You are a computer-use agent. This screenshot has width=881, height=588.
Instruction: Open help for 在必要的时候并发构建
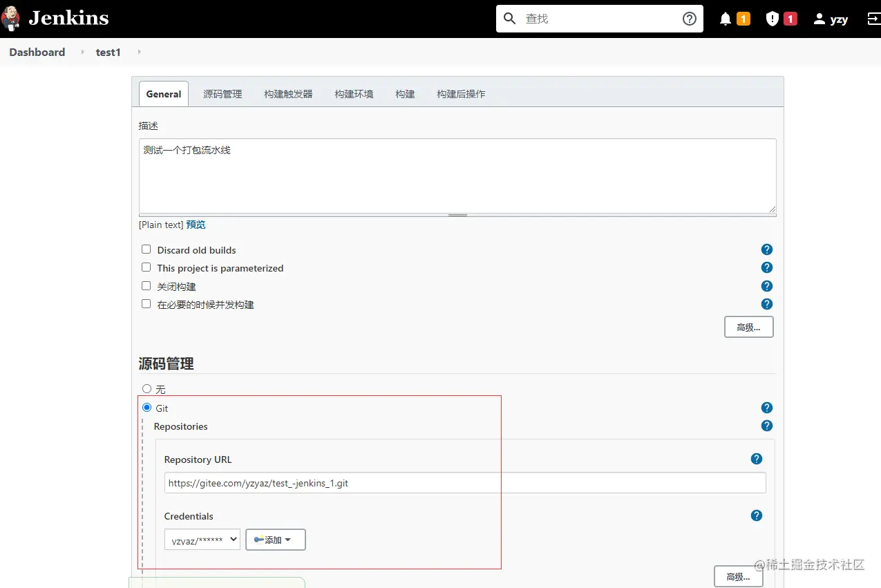767,304
